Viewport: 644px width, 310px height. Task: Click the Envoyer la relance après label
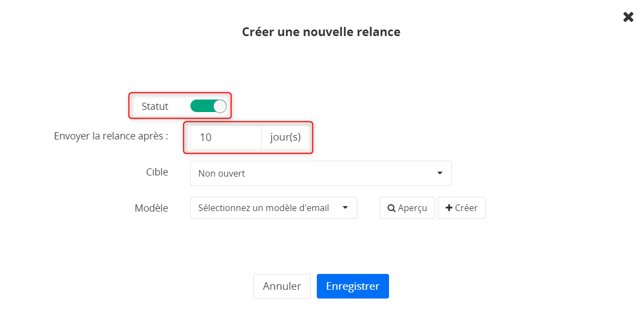[111, 136]
